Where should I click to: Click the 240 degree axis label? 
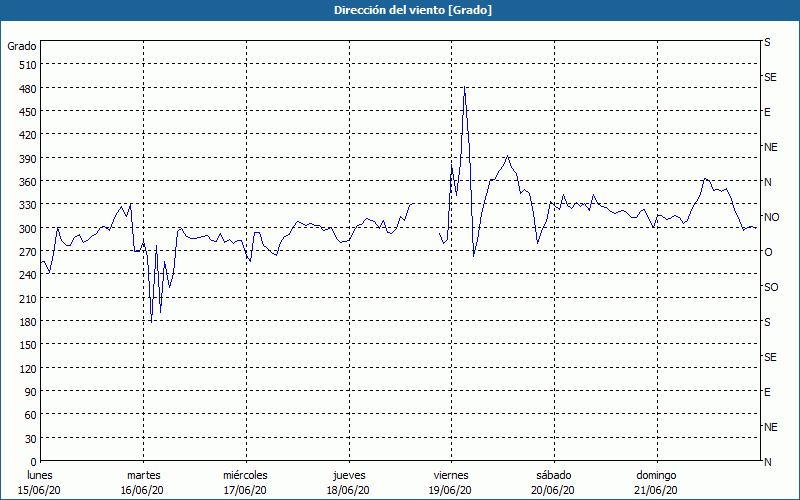28,276
